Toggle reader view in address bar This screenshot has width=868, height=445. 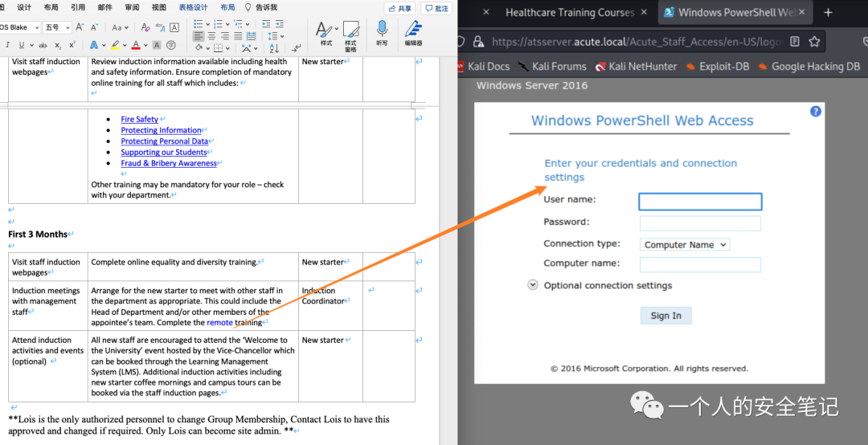coord(795,42)
